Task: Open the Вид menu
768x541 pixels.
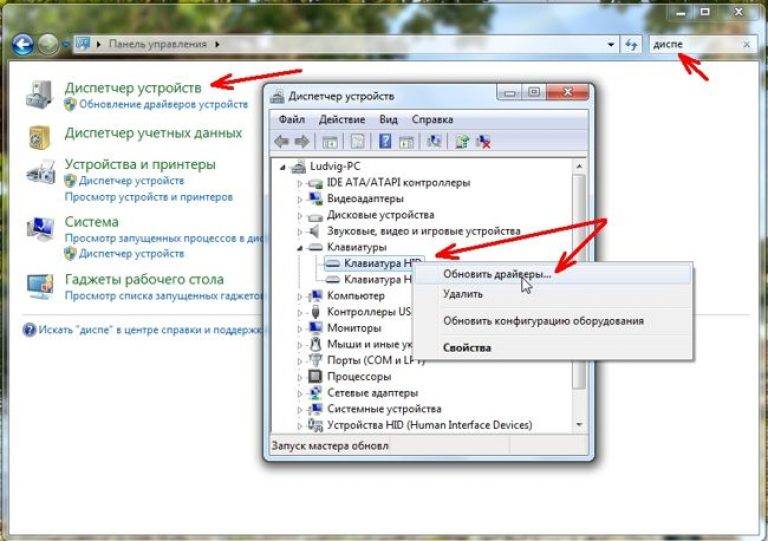Action: tap(388, 119)
